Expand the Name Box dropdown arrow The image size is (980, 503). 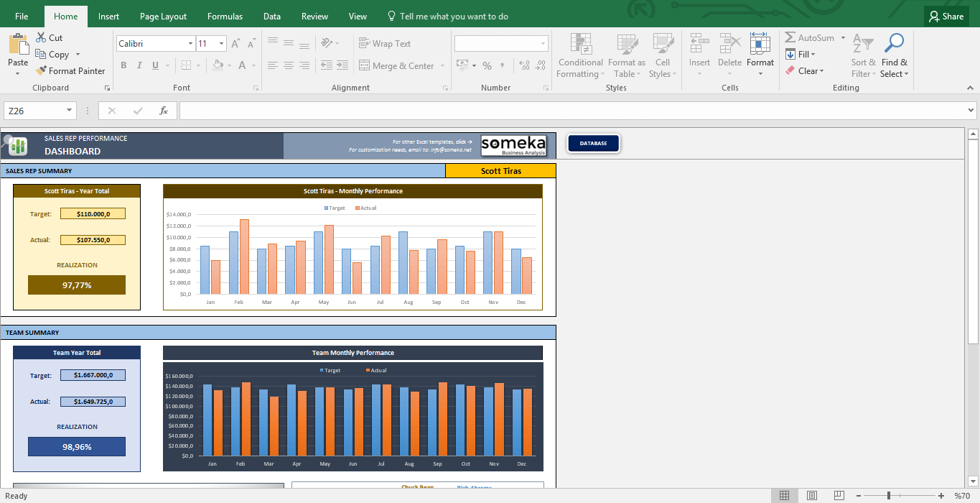tap(70, 111)
